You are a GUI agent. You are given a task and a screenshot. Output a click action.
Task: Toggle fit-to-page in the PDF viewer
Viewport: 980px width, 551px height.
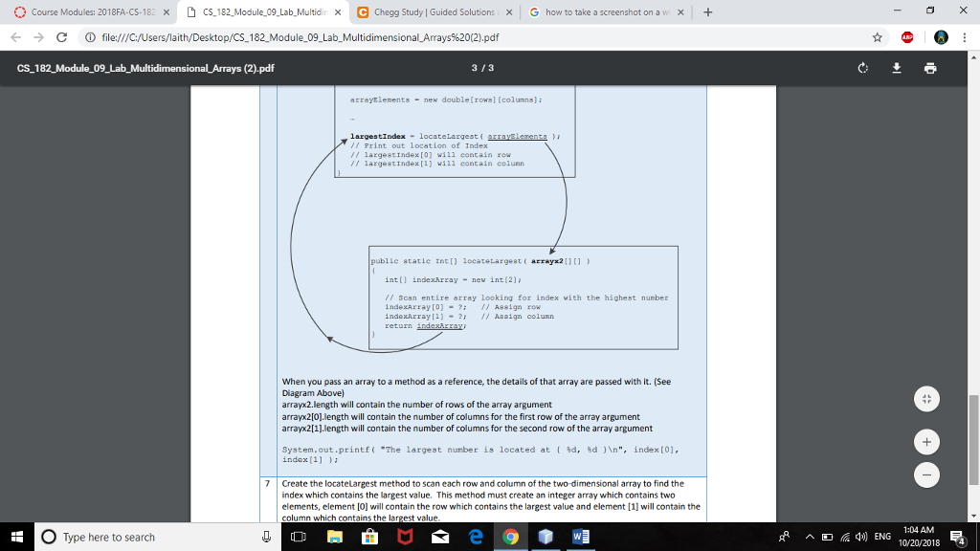926,398
